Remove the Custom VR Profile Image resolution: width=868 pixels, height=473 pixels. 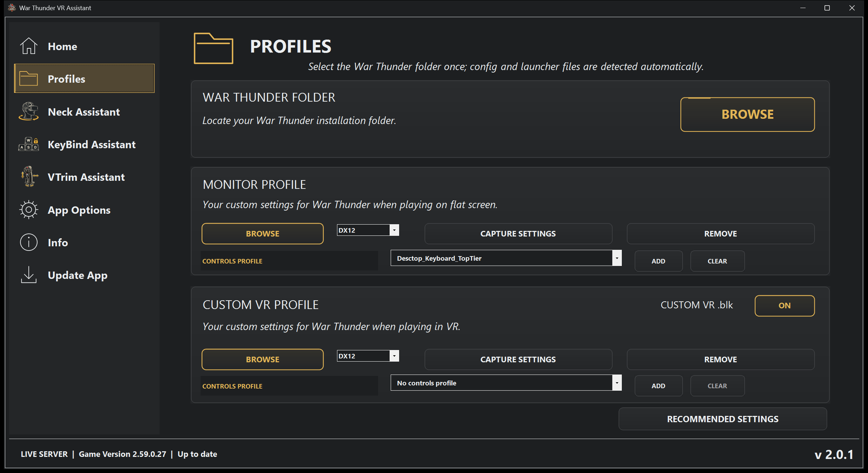point(720,359)
